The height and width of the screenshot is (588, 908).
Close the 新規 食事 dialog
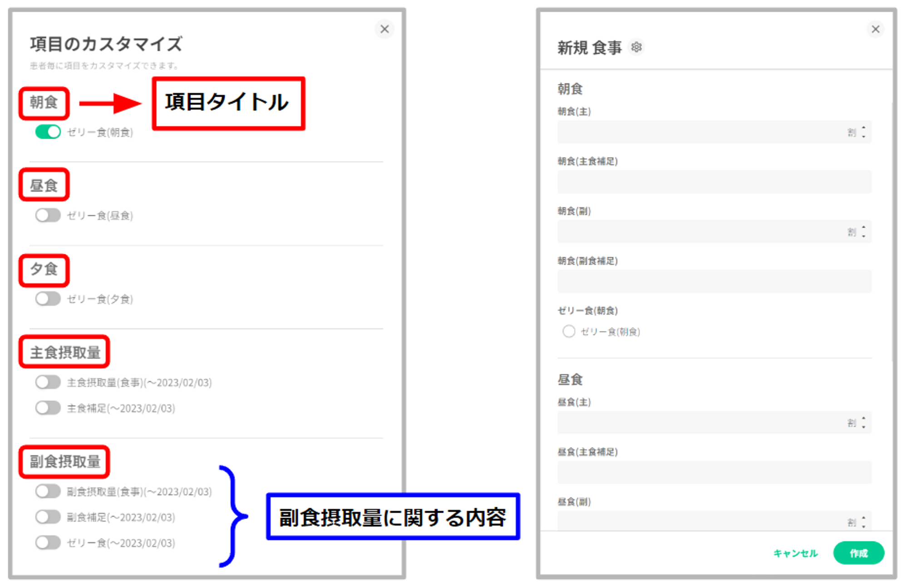pos(875,29)
